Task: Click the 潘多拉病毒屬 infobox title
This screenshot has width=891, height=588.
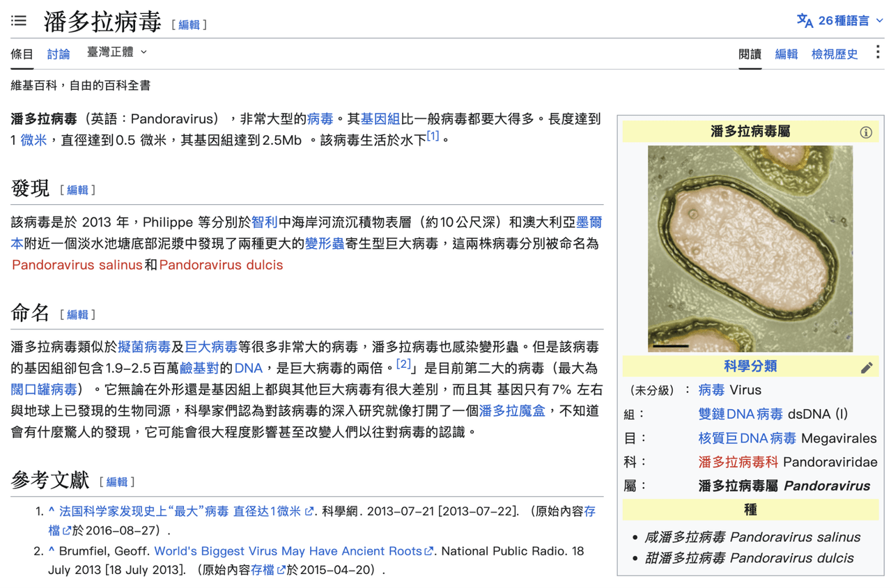Action: [x=750, y=132]
